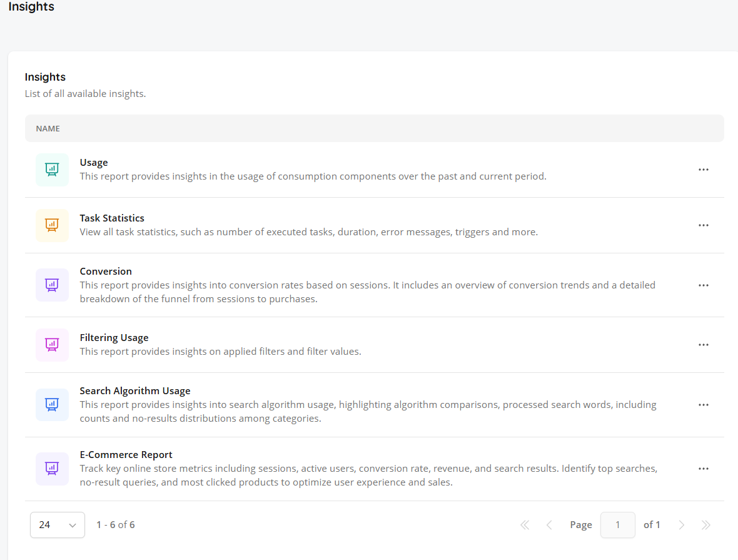Viewport: 738px width, 560px height.
Task: Open the Usage report title
Action: tap(94, 163)
